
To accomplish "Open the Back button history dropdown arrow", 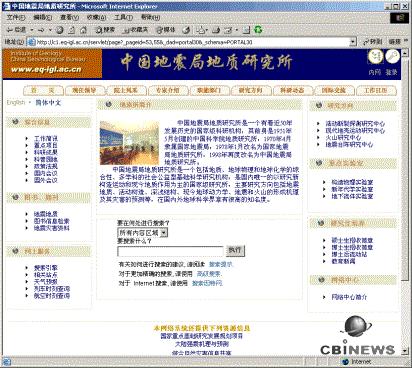I will pos(32,30).
